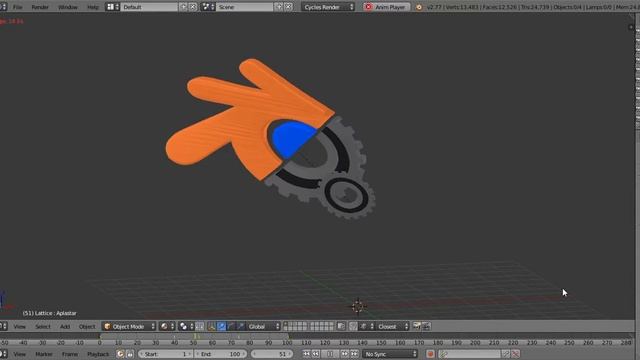The width and height of the screenshot is (640, 360).
Task: Open the Global transform orientation dropdown
Action: pyautogui.click(x=263, y=326)
